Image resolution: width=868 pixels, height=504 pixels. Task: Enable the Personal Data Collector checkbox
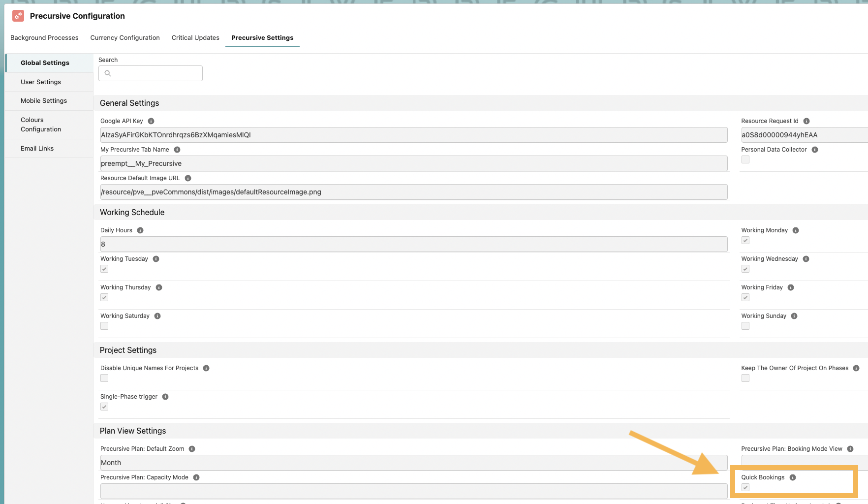tap(745, 159)
